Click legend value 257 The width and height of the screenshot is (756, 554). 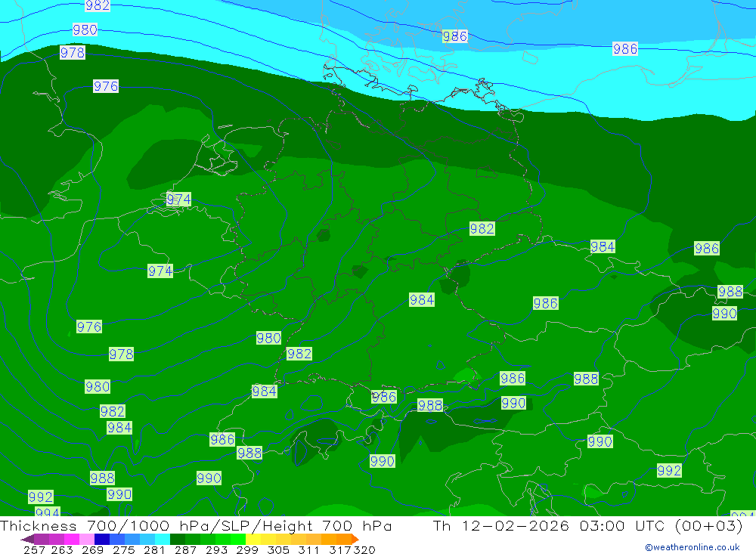click(34, 549)
